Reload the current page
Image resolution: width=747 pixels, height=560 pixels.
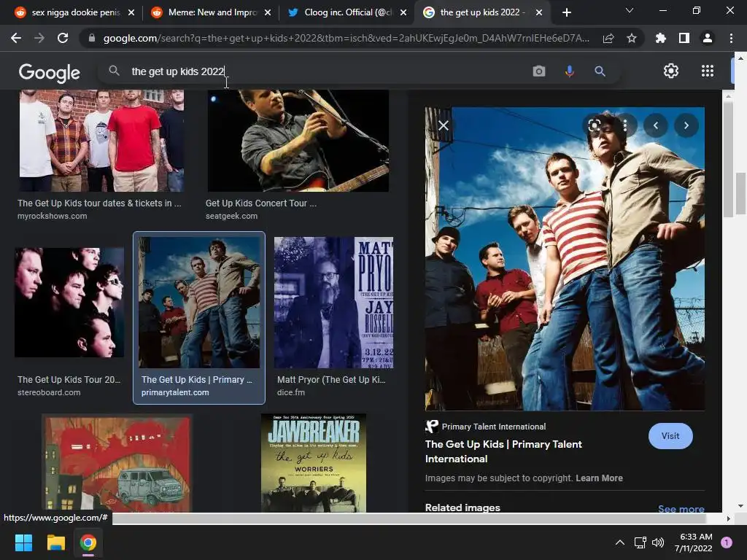[x=63, y=38]
